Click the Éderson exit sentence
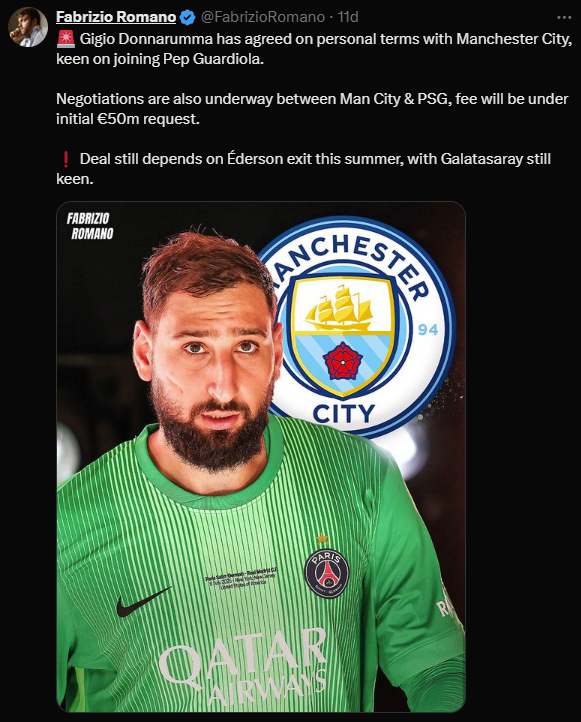The width and height of the screenshot is (581, 722). click(304, 169)
